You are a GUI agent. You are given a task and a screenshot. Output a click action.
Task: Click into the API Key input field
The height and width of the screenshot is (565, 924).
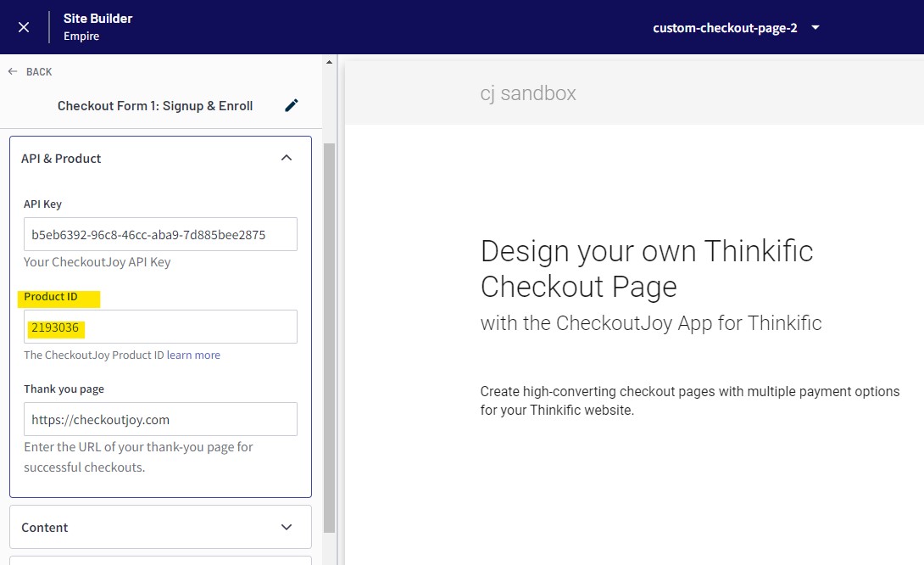(x=160, y=234)
